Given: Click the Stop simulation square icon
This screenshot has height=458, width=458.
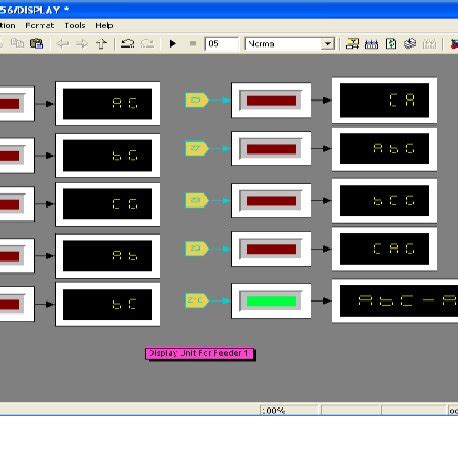Looking at the screenshot, I should pos(193,44).
